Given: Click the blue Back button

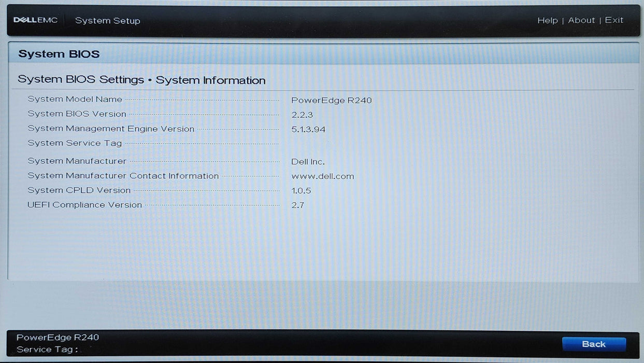Looking at the screenshot, I should click(594, 344).
